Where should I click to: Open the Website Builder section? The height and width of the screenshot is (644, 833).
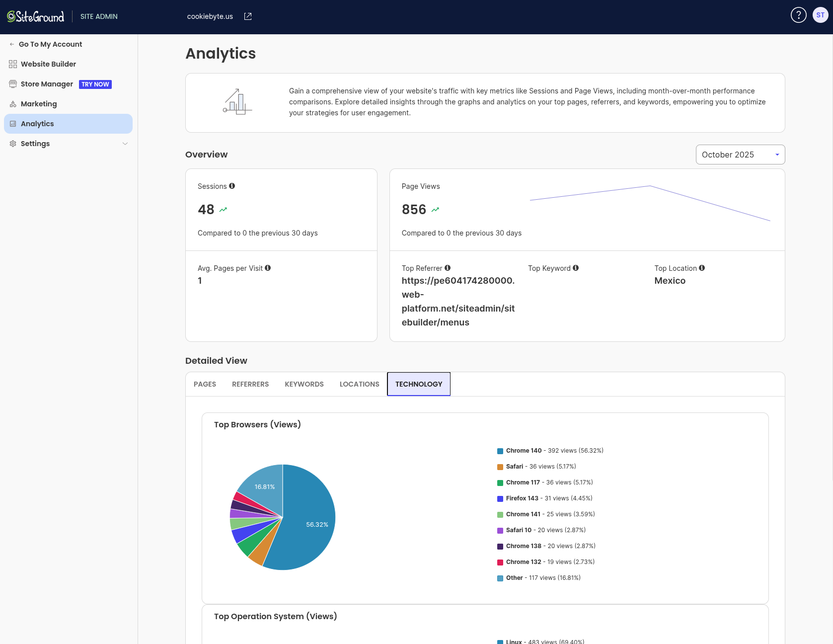(48, 64)
